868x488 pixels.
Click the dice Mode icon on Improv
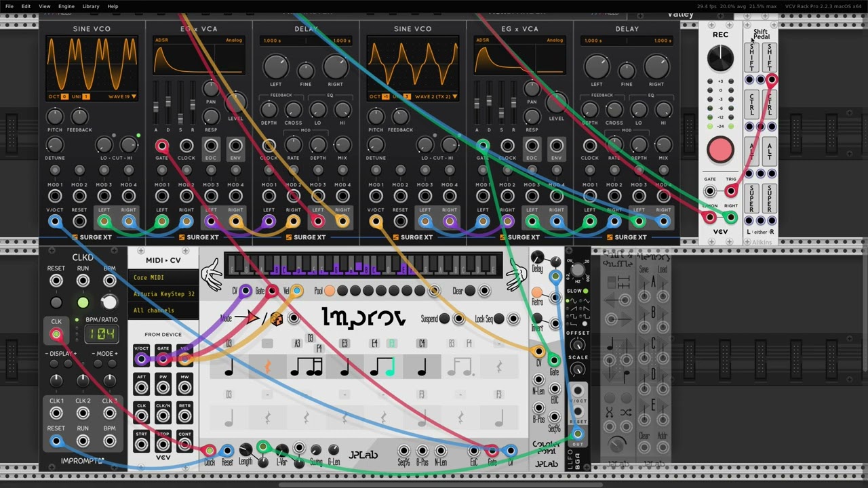click(x=276, y=319)
